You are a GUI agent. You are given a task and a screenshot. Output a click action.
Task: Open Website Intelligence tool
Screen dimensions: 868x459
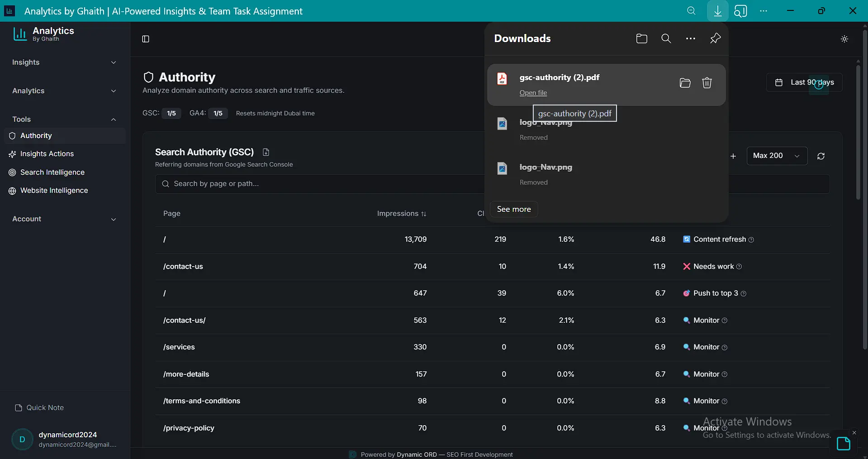point(54,191)
